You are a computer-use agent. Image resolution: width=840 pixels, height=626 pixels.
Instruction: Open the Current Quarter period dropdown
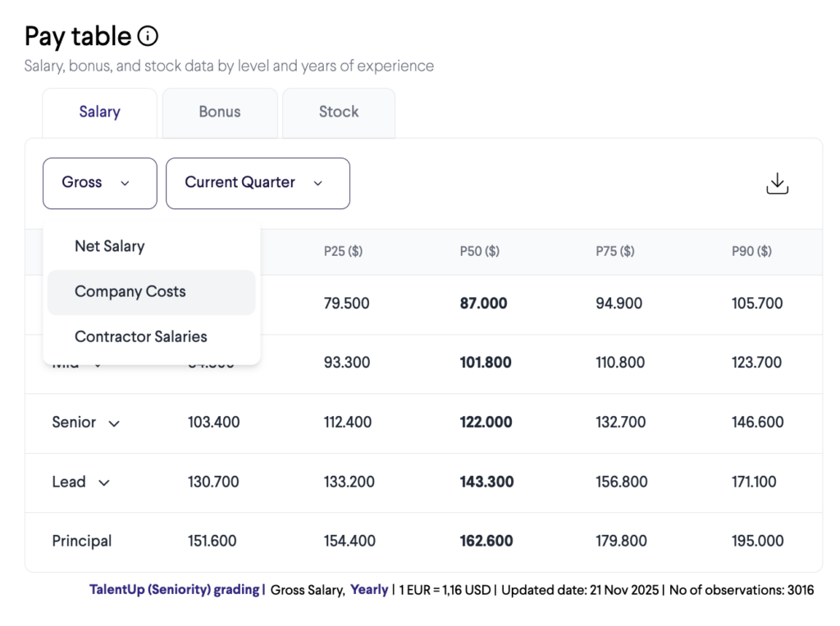[x=258, y=183]
